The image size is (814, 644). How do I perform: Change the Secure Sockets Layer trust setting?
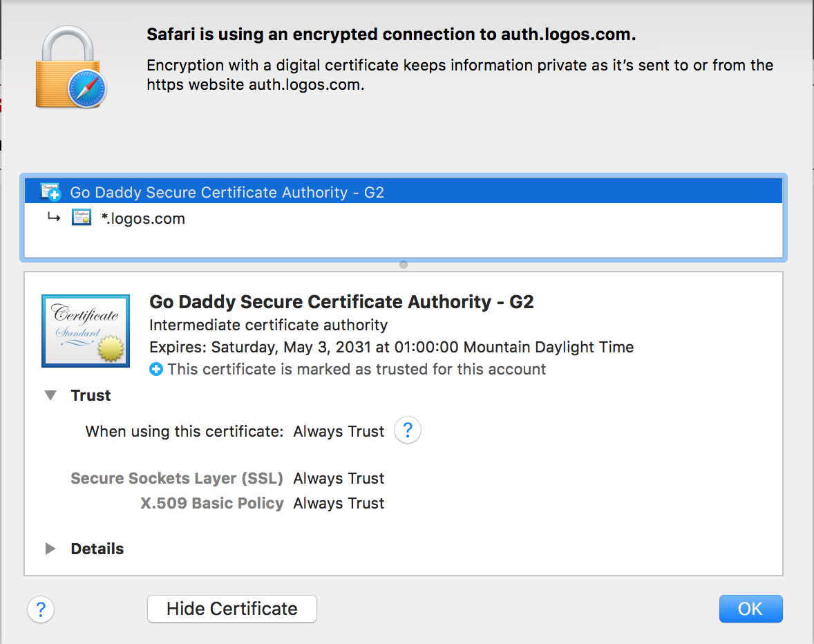tap(339, 478)
